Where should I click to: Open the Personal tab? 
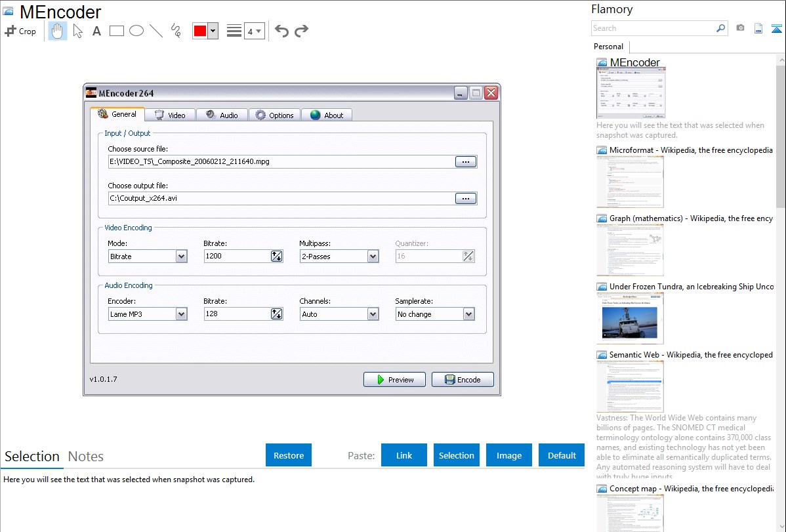[609, 47]
